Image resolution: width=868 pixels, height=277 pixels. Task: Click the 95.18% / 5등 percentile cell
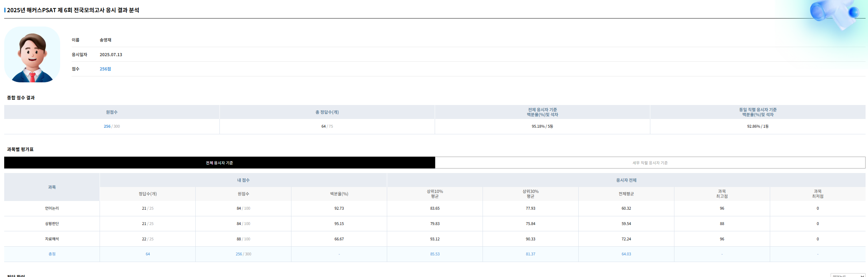coord(542,126)
